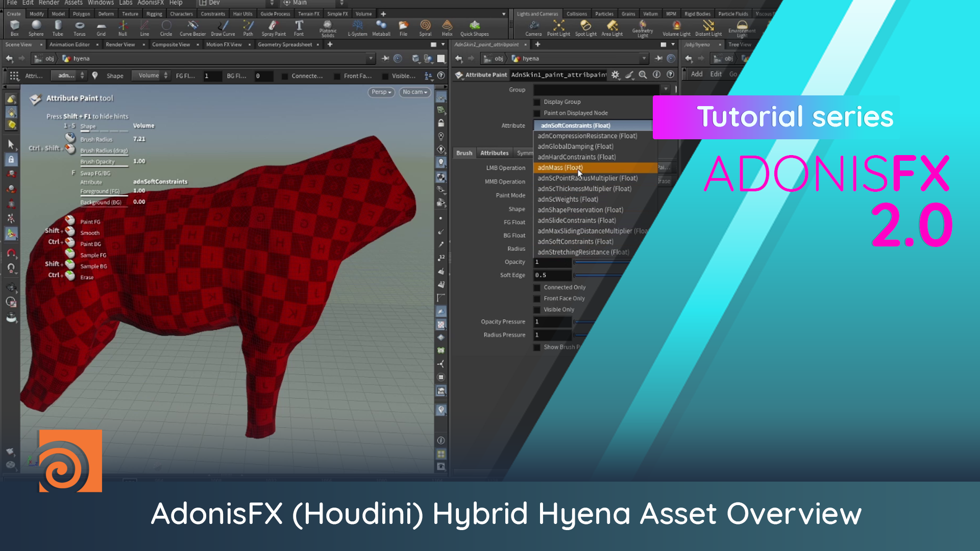Select the Circle shelf tool
The width and height of the screenshot is (980, 551).
pos(166,28)
